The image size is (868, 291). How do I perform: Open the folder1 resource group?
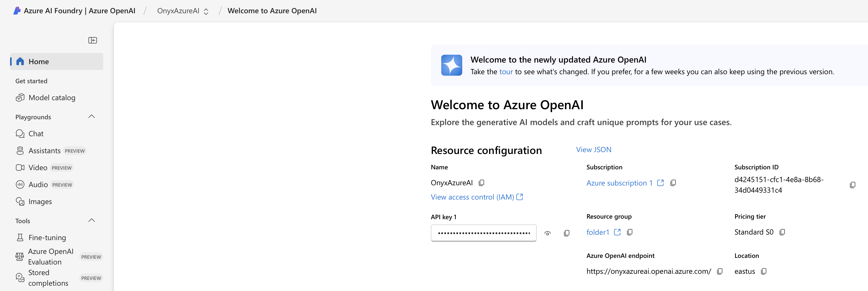pyautogui.click(x=598, y=232)
